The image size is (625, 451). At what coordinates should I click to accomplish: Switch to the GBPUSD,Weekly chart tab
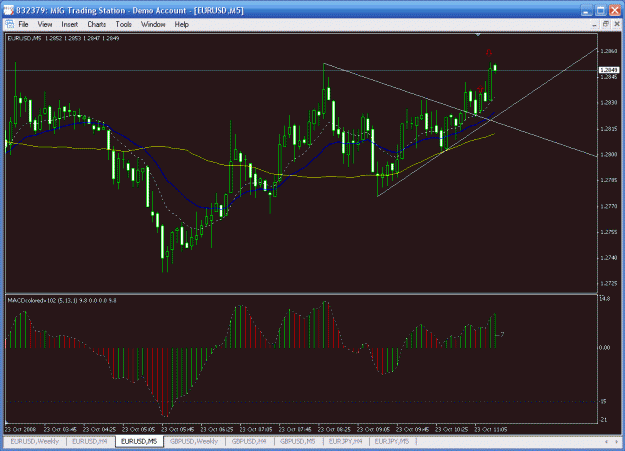tap(194, 441)
